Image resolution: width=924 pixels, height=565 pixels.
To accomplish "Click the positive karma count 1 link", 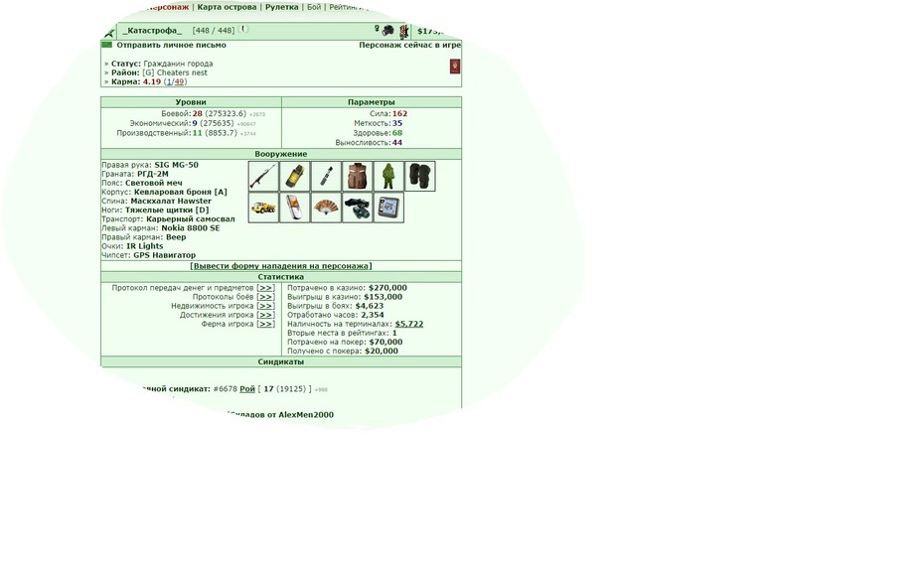I will pos(169,81).
